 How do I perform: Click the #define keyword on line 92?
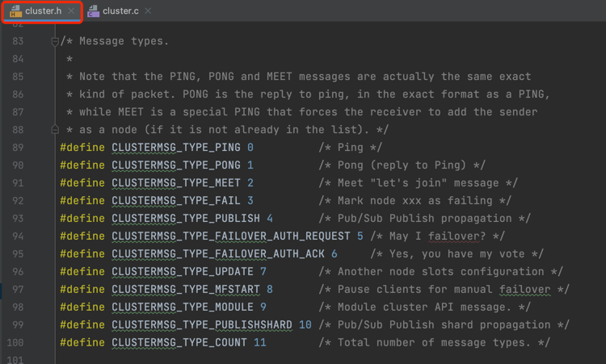[x=82, y=201]
